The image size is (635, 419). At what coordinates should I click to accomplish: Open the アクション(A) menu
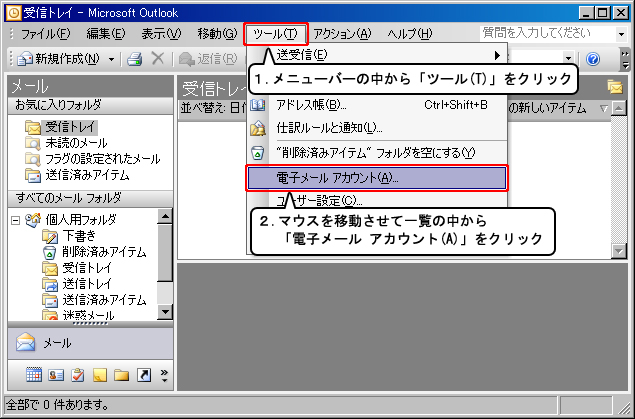(342, 34)
